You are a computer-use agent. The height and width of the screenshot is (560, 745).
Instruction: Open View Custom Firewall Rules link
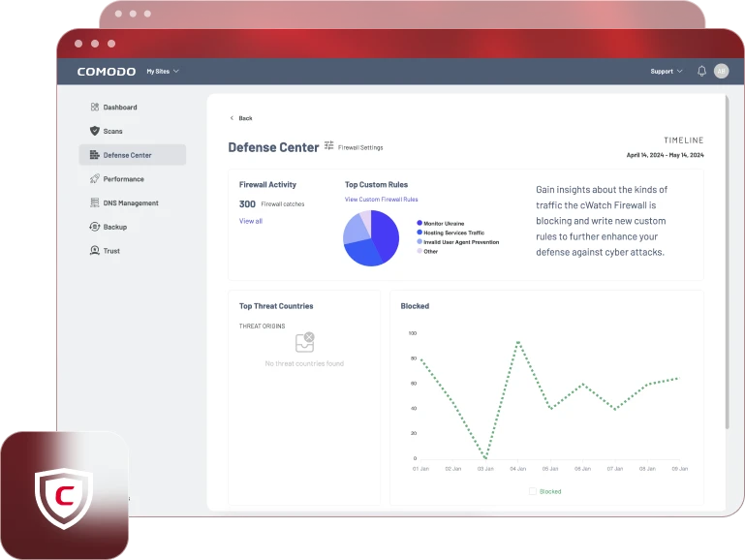pos(381,200)
